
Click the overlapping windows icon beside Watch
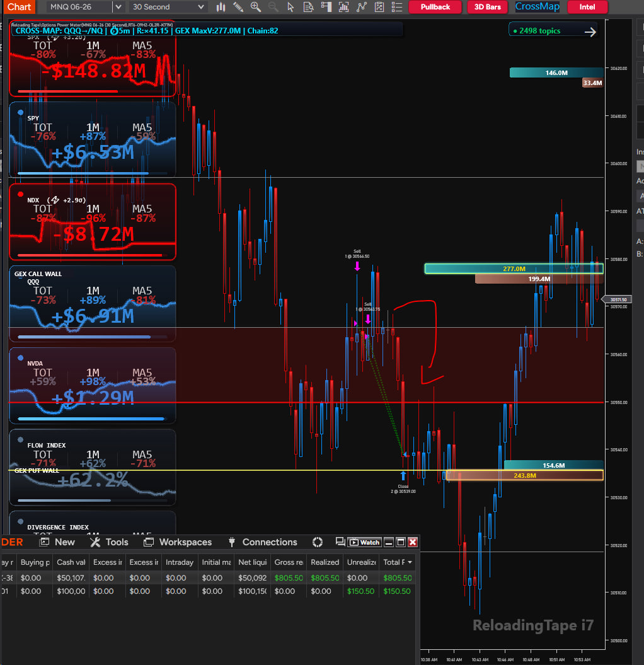[x=340, y=541]
